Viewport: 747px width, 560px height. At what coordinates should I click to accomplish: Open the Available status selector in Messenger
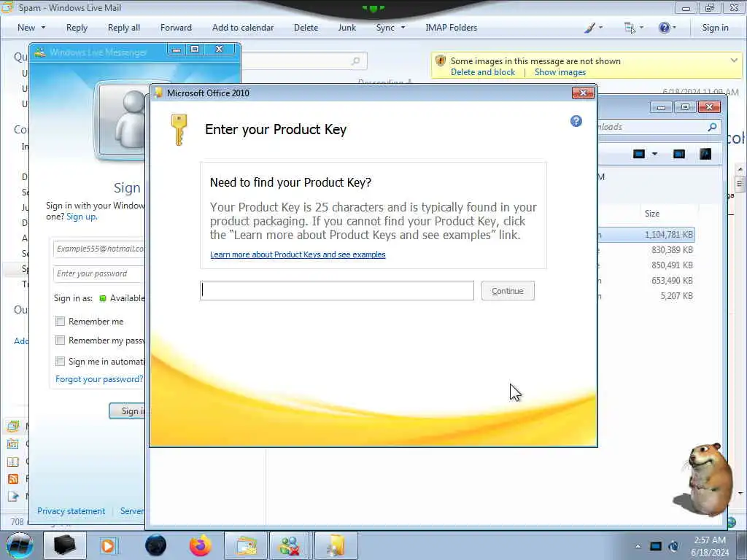coord(123,298)
